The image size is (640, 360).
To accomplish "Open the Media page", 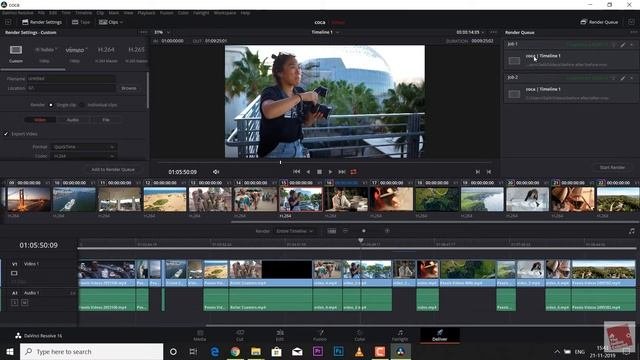I will [x=200, y=335].
